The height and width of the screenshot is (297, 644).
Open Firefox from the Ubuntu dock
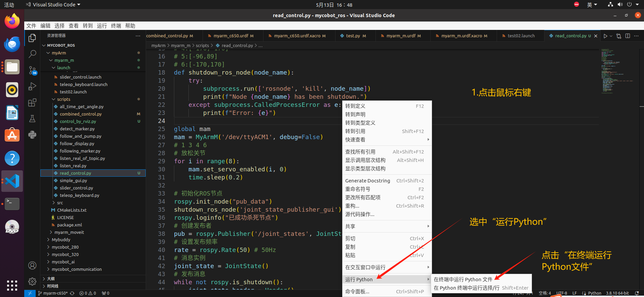[12, 22]
